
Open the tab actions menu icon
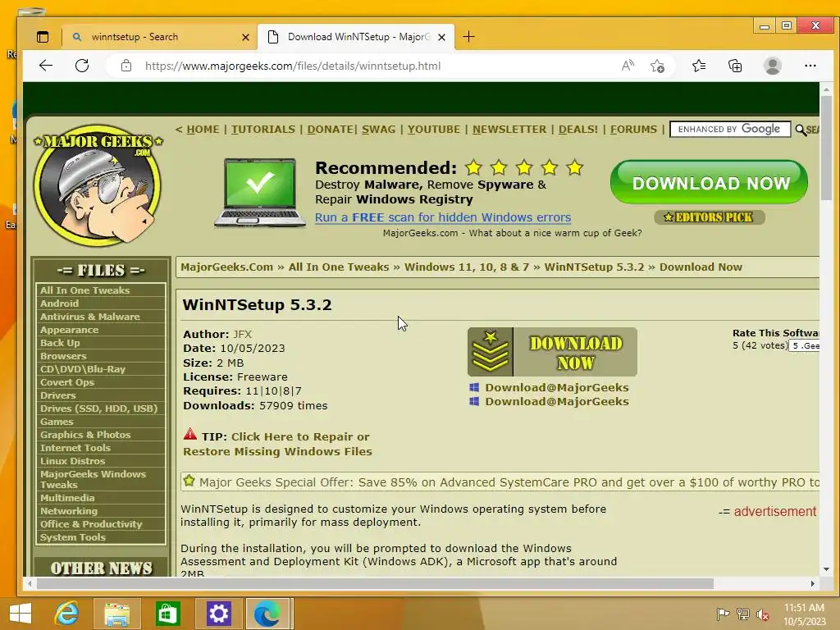click(x=43, y=37)
